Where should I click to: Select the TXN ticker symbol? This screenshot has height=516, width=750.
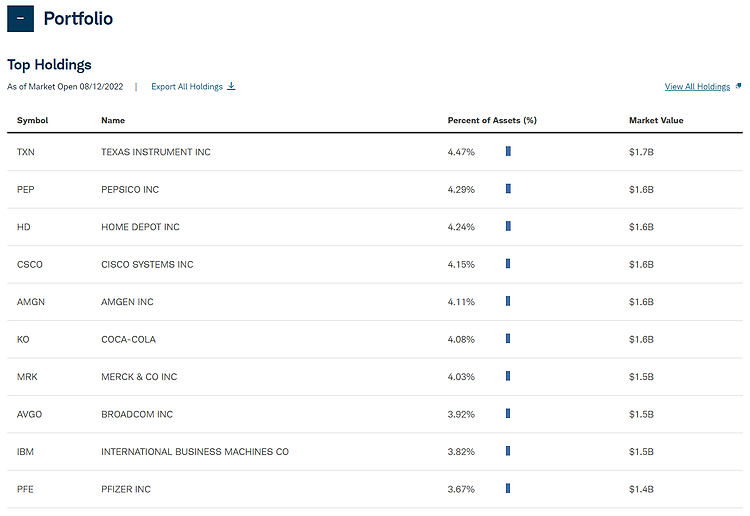point(26,152)
